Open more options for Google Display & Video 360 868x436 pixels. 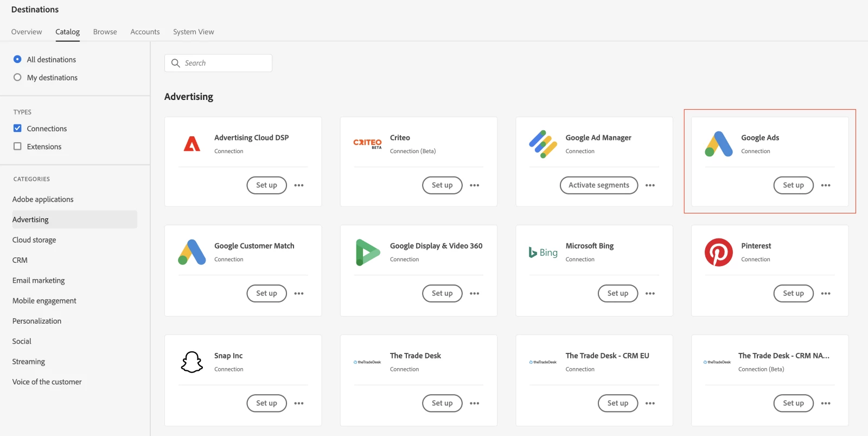coord(475,293)
